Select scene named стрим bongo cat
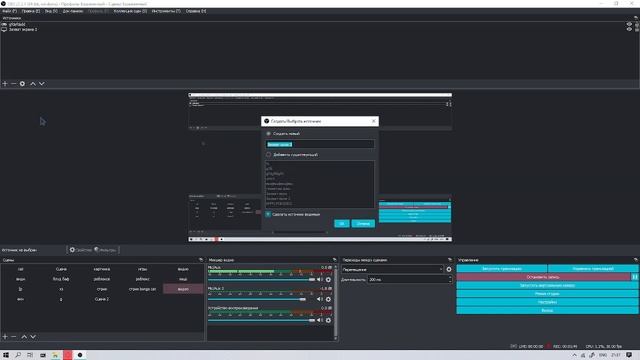This screenshot has width=640, height=360. 142,289
